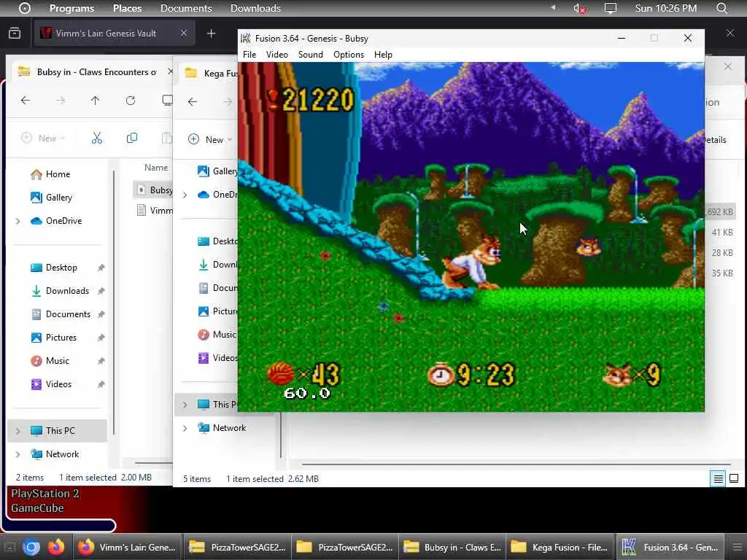Viewport: 747px width, 560px height.
Task: Open the Places menu in top panel
Action: pos(127,8)
